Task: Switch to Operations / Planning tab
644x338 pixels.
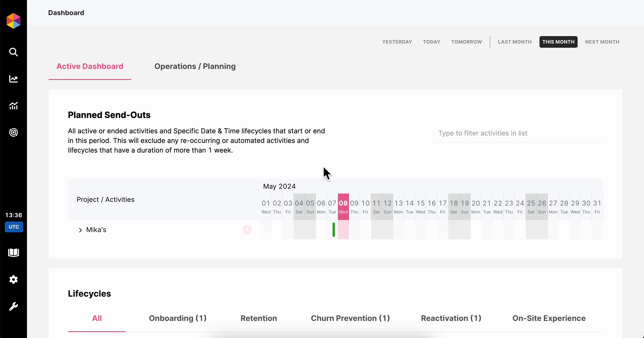Action: pyautogui.click(x=195, y=66)
